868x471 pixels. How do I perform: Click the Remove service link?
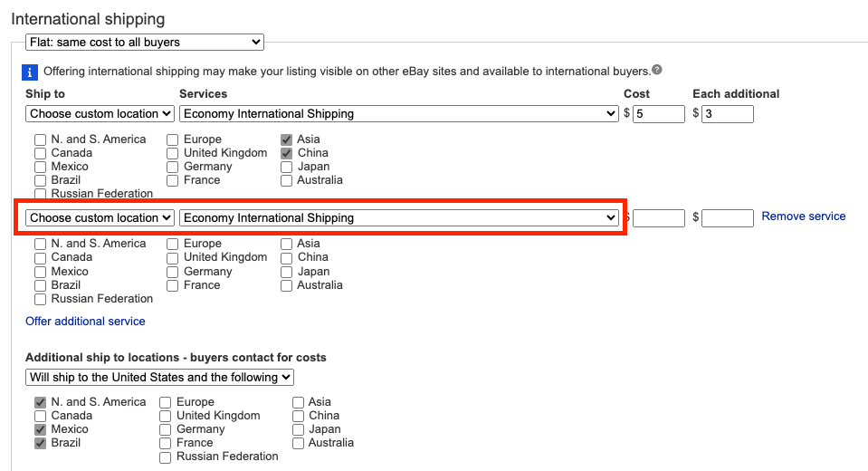pos(803,216)
